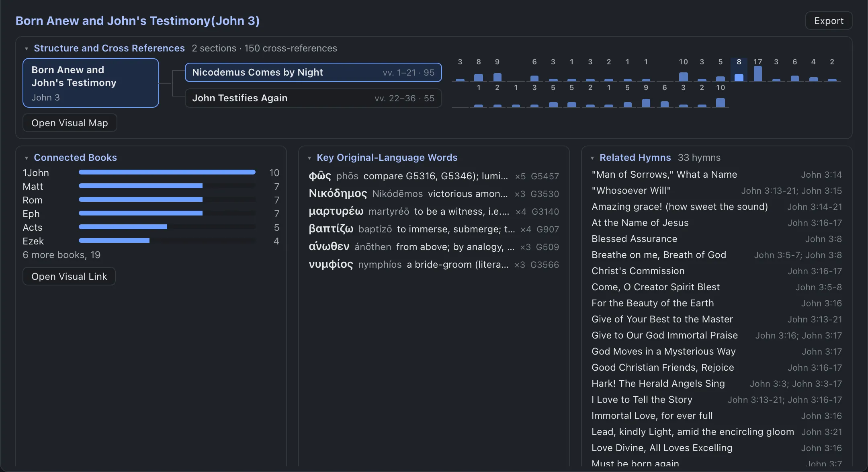The height and width of the screenshot is (472, 868).
Task: Collapse the Connected Books panel
Action: [27, 158]
